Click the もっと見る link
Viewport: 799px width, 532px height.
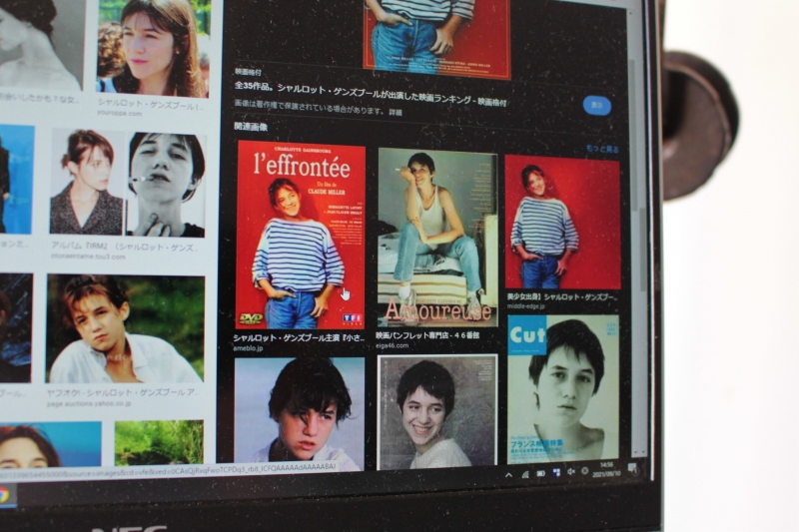coord(602,149)
